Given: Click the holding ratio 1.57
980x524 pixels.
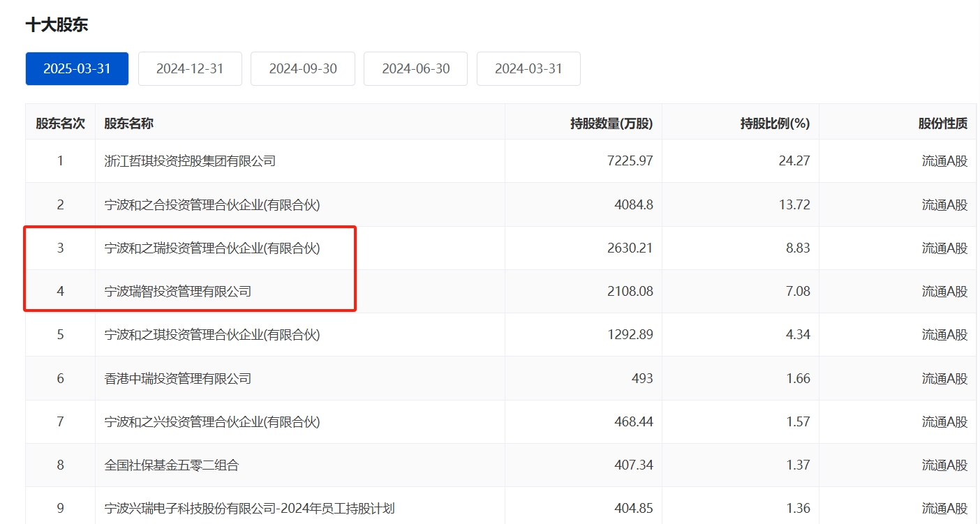Looking at the screenshot, I should click(x=798, y=422).
